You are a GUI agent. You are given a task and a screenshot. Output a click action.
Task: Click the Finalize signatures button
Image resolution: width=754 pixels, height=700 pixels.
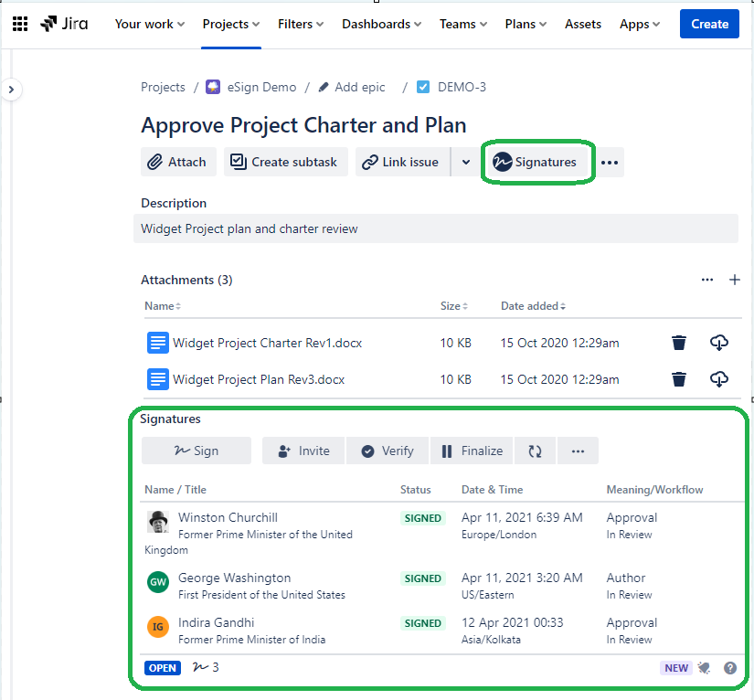pyautogui.click(x=472, y=451)
